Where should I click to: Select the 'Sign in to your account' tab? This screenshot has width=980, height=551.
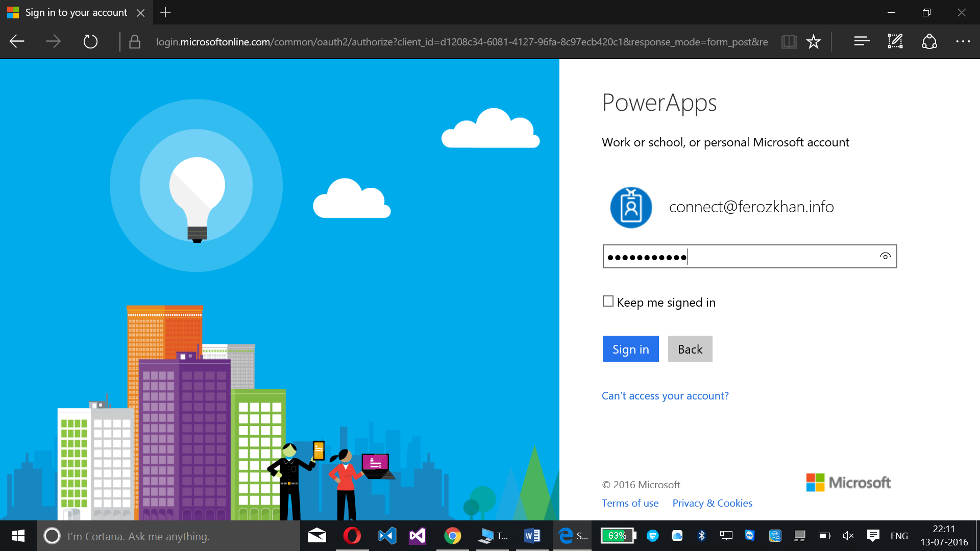pyautogui.click(x=77, y=12)
